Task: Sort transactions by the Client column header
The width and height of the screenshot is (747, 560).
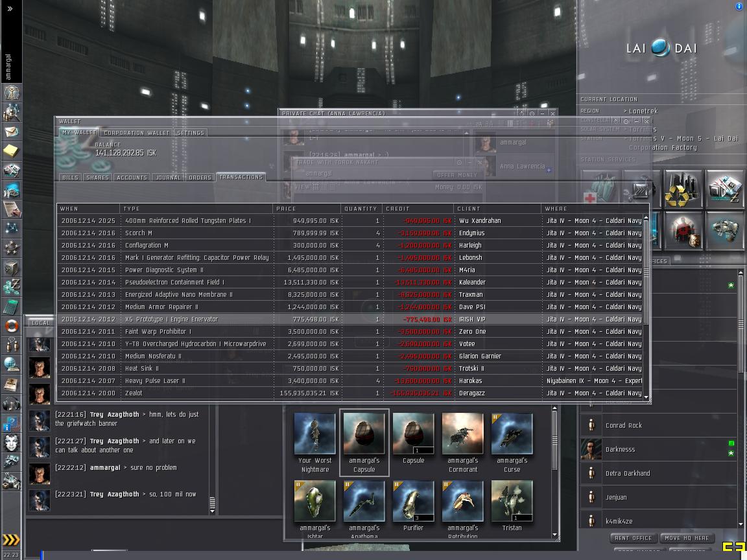Action: [x=497, y=209]
